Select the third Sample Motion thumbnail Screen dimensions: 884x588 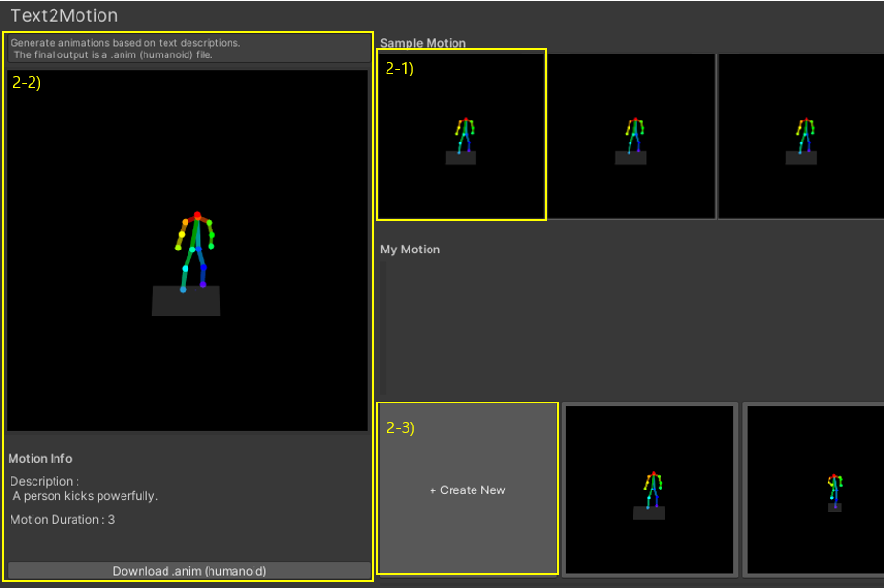coord(801,136)
